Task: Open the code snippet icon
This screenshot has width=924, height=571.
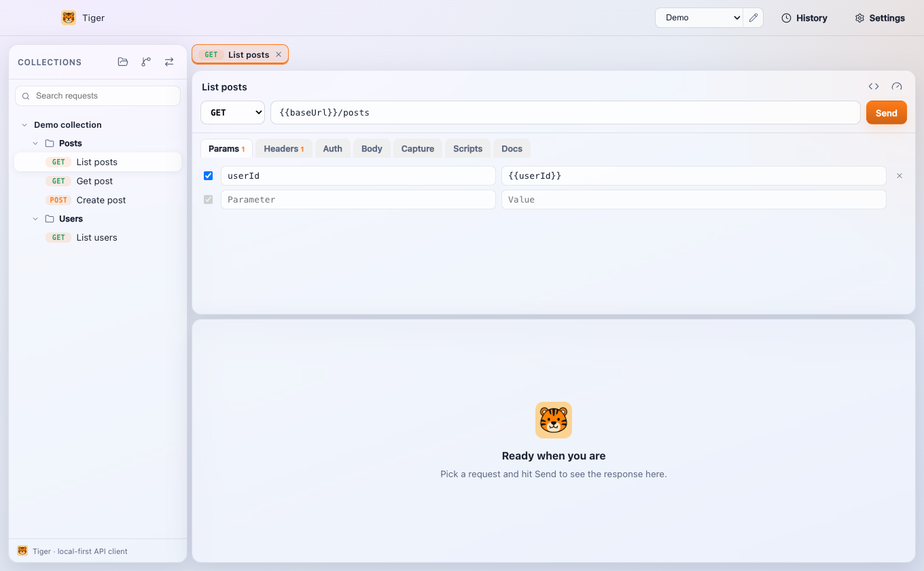Action: coord(874,86)
